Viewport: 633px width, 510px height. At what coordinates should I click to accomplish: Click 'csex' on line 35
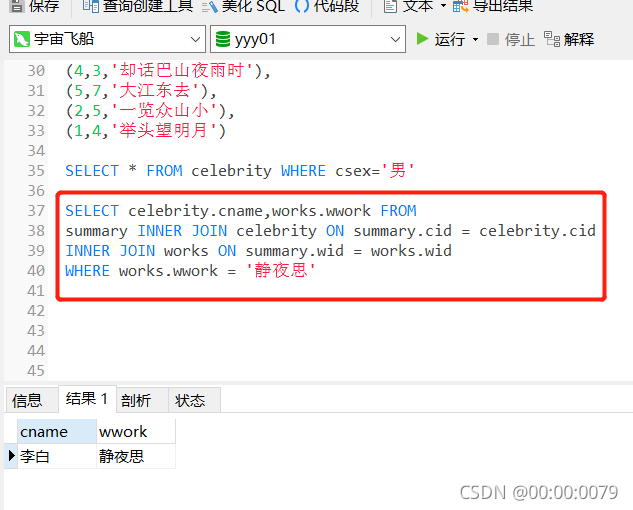(x=353, y=171)
